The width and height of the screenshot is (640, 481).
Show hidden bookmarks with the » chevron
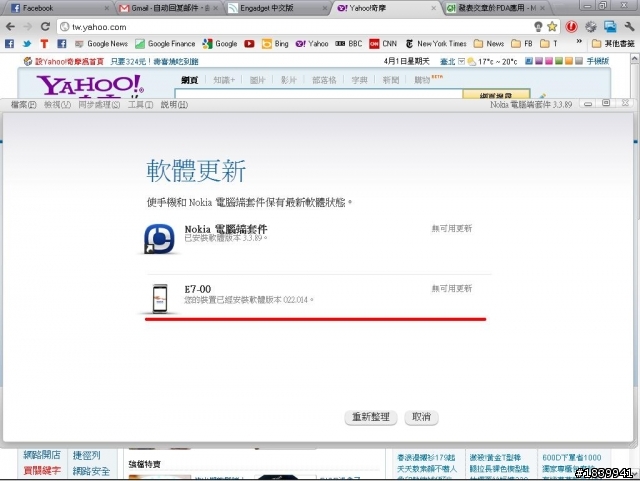click(579, 41)
